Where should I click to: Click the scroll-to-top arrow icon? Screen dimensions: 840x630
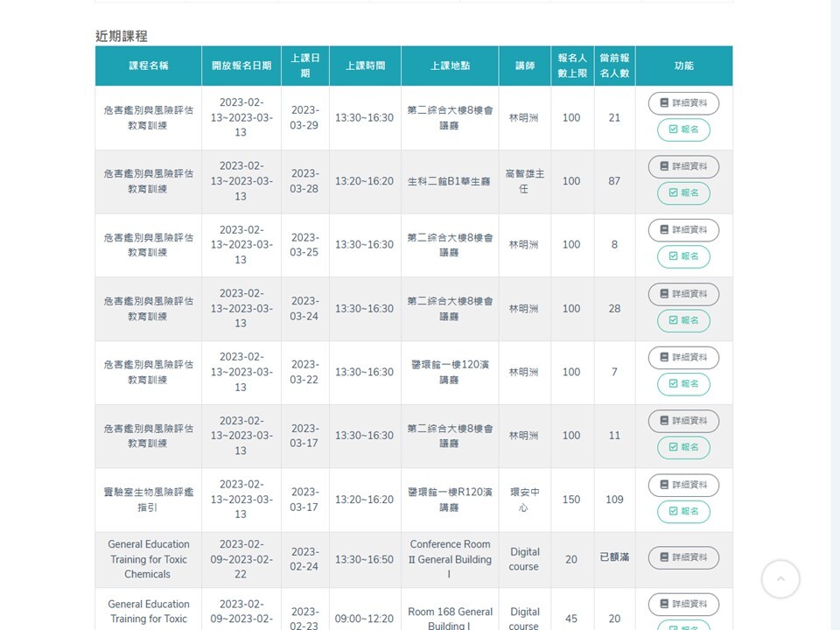pyautogui.click(x=780, y=578)
